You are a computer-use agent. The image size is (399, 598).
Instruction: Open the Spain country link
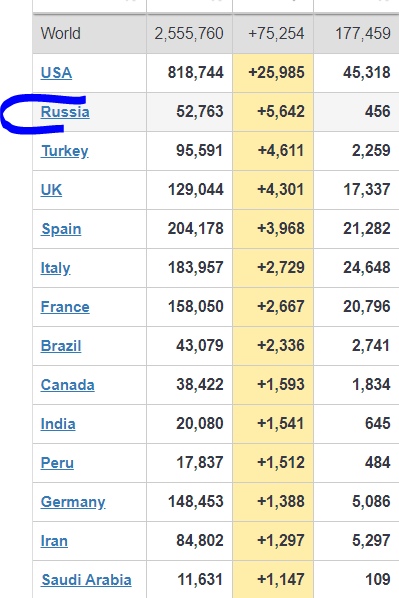(x=61, y=229)
